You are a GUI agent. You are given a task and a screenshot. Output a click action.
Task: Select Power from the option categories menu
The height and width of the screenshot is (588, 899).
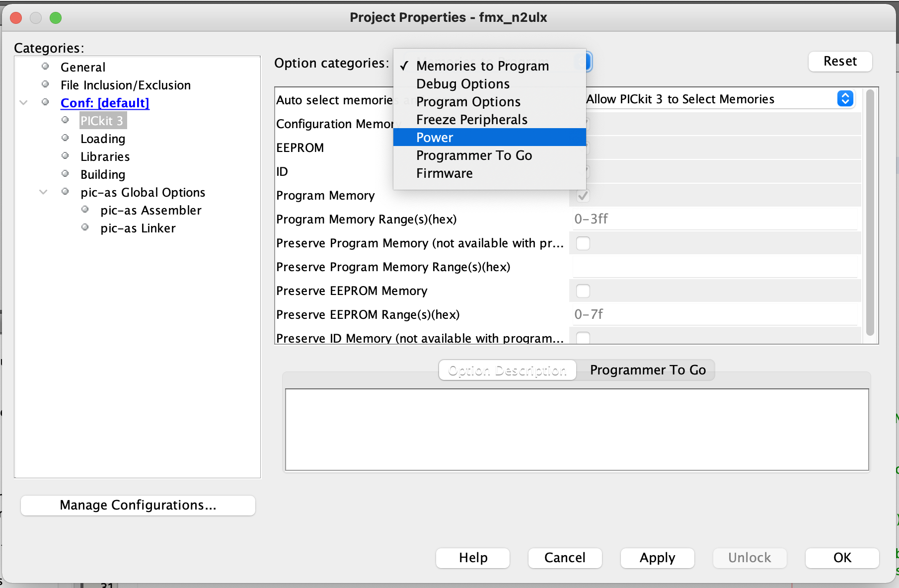(435, 138)
